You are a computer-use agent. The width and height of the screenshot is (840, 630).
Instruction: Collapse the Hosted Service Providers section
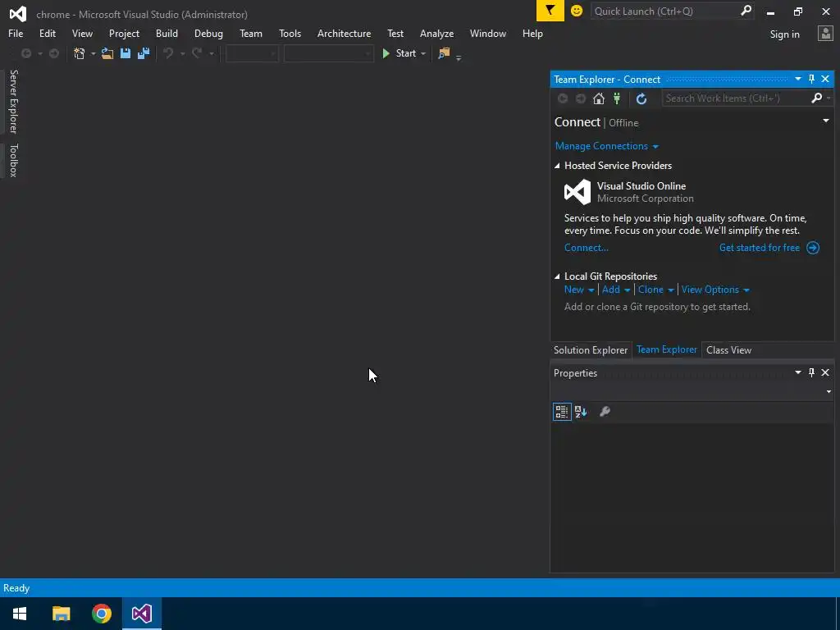pos(557,166)
